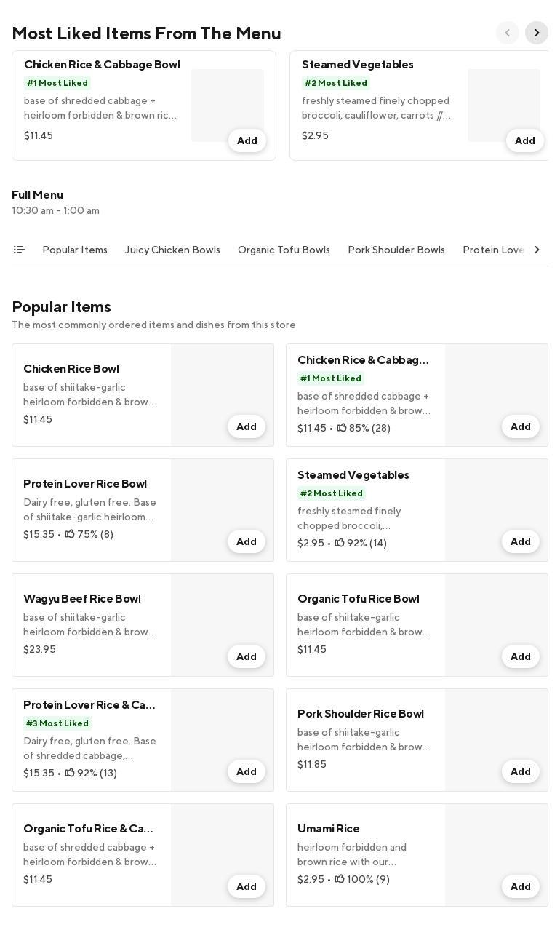This screenshot has height=946, width=560.
Task: Click thumbs-up rating on Umami Rice
Action: click(x=340, y=879)
